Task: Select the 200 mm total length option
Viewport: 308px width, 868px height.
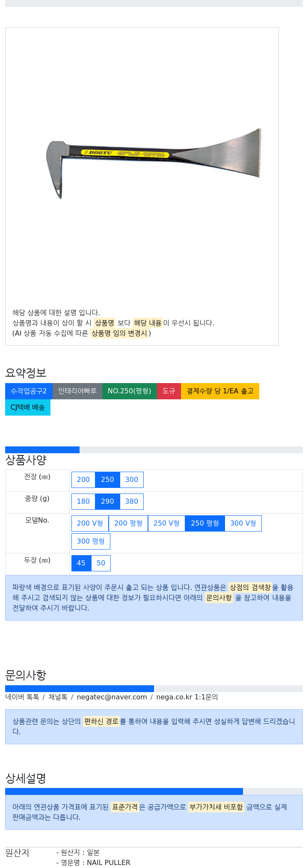Action: [83, 480]
